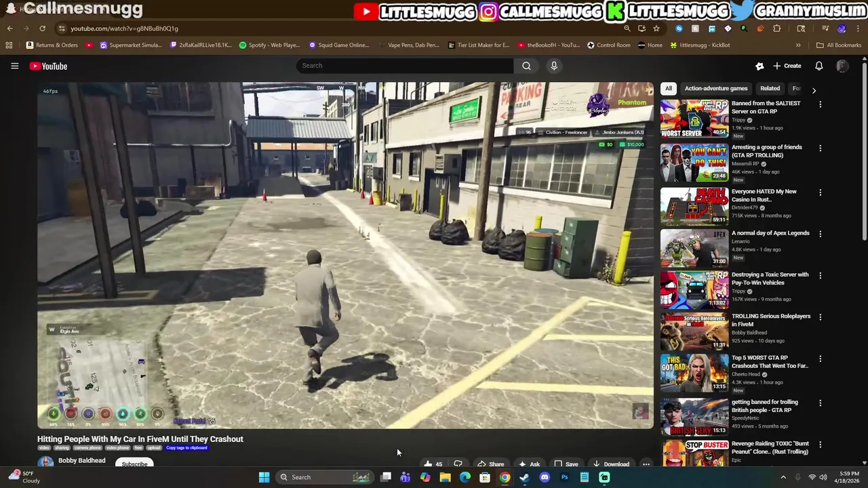Click the video player to pause

[345, 256]
